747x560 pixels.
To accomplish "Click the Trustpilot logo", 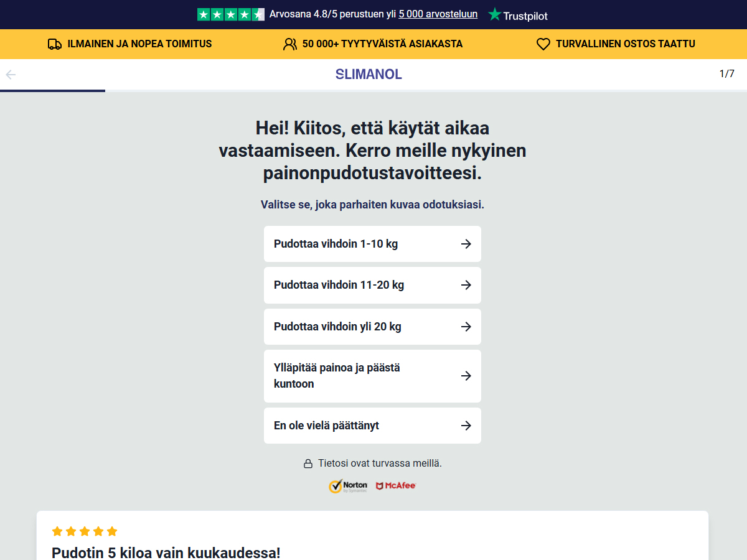I will [518, 15].
